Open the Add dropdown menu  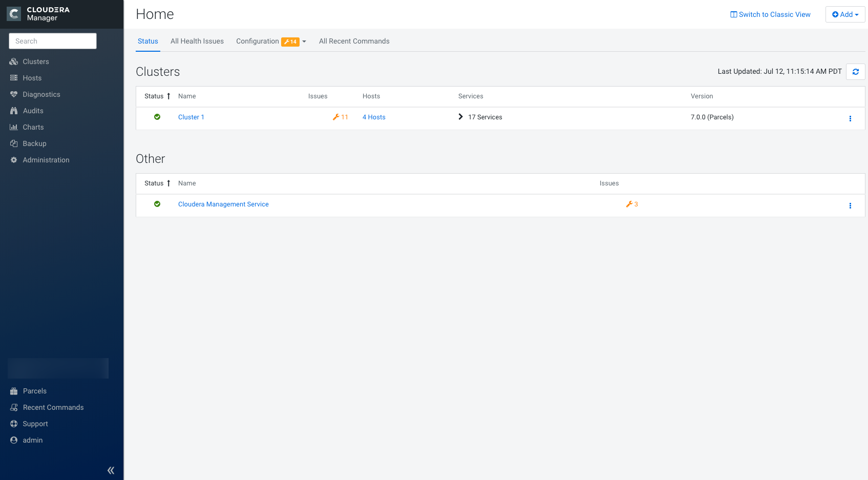click(845, 14)
